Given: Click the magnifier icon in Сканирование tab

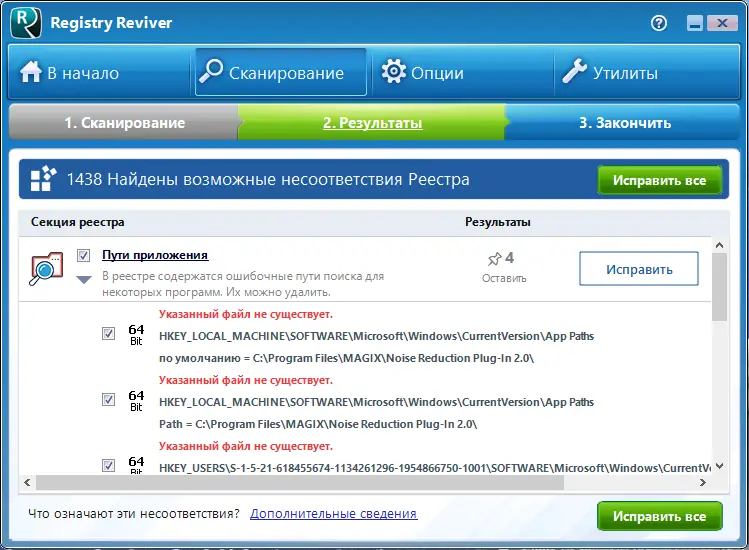Looking at the screenshot, I should [211, 72].
